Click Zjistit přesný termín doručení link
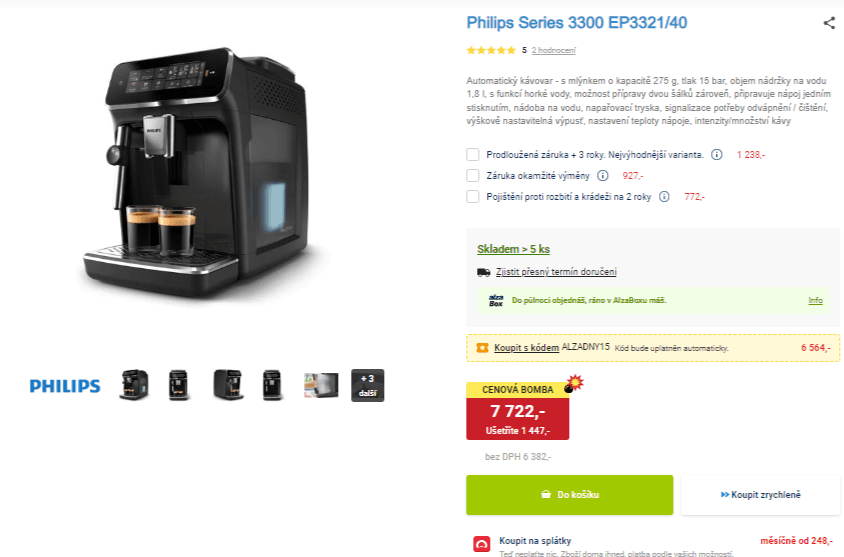 point(556,272)
